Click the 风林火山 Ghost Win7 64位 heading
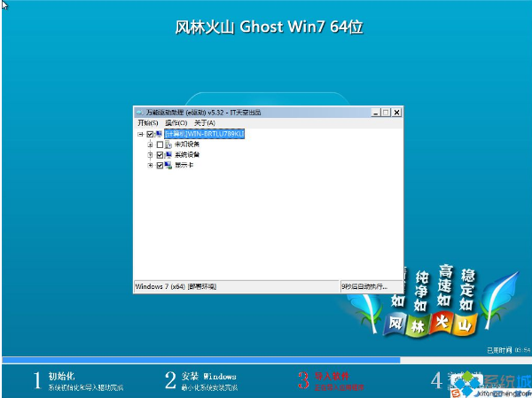This screenshot has height=398, width=532. pos(269,27)
